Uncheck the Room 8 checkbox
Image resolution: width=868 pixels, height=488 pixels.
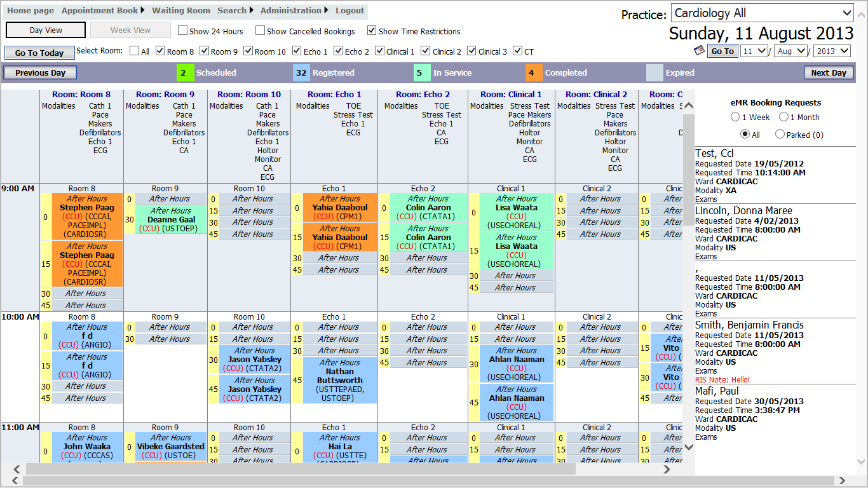tap(161, 51)
